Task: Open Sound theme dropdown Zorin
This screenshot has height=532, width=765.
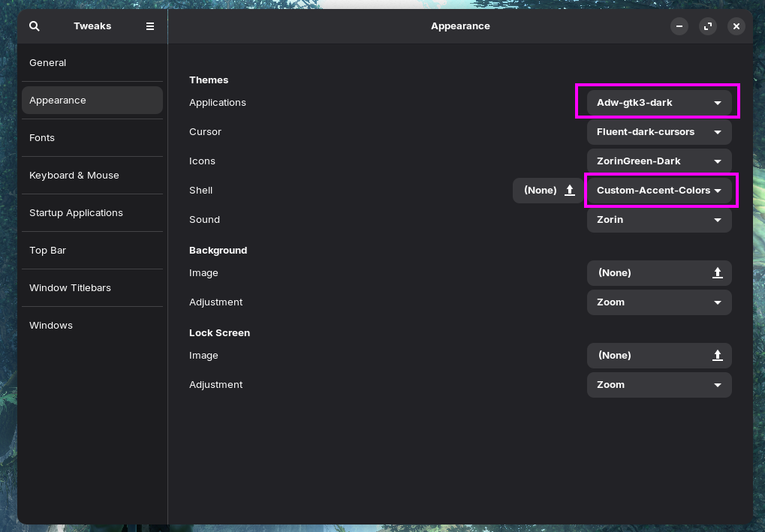Action: pos(659,219)
